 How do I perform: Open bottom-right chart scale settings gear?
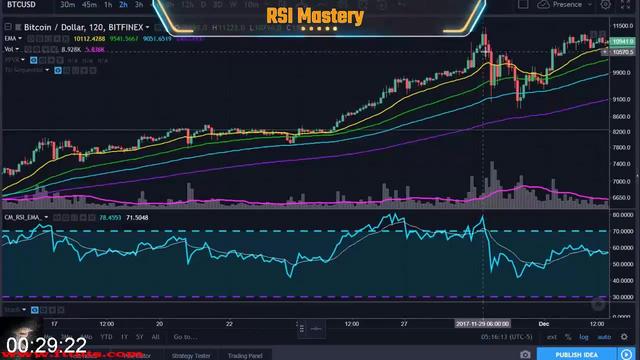624,337
